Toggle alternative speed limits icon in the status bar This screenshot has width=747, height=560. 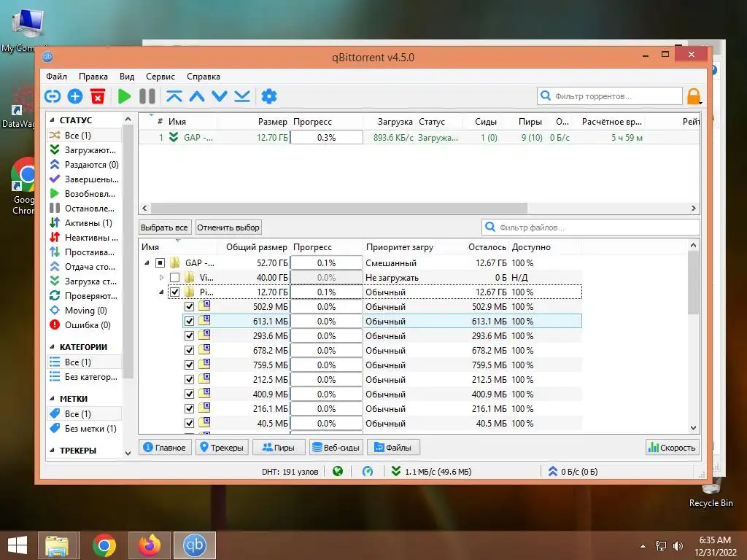[368, 472]
